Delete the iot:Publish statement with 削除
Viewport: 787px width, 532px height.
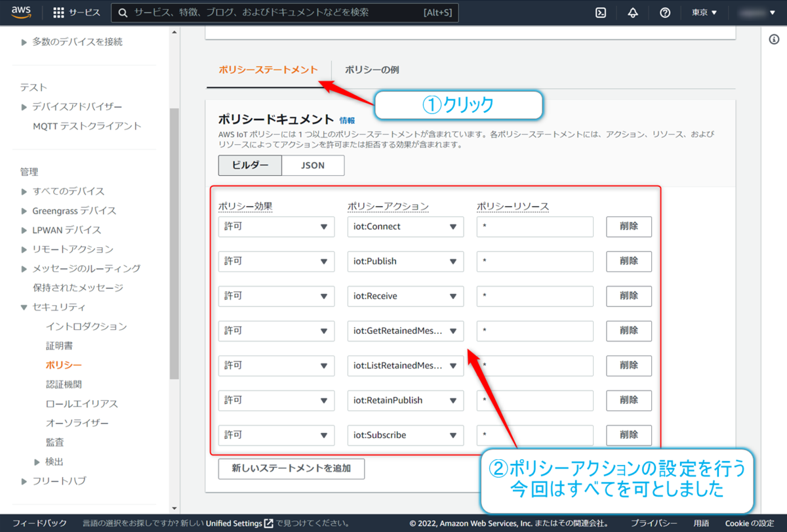pos(628,261)
